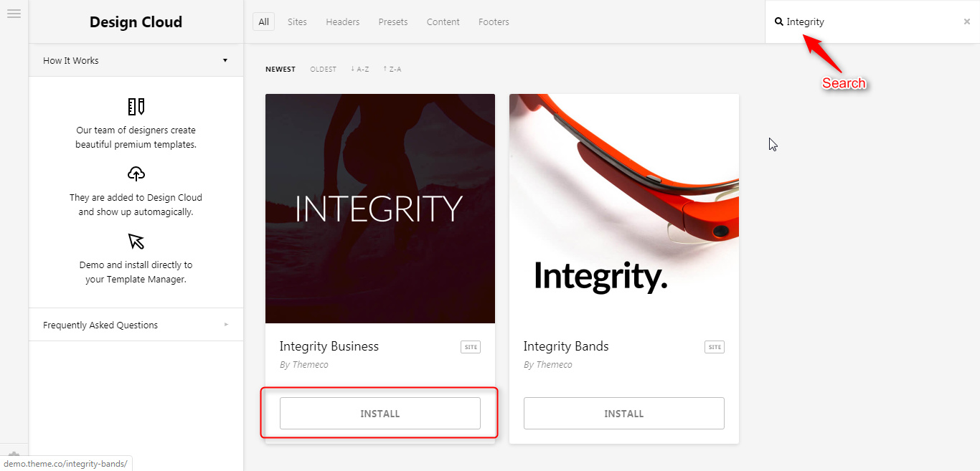Open the hamburger menu icon
This screenshot has height=471, width=980.
[x=14, y=14]
